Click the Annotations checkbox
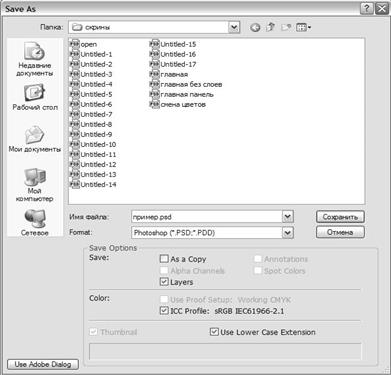This screenshot has height=375, width=391. (258, 259)
